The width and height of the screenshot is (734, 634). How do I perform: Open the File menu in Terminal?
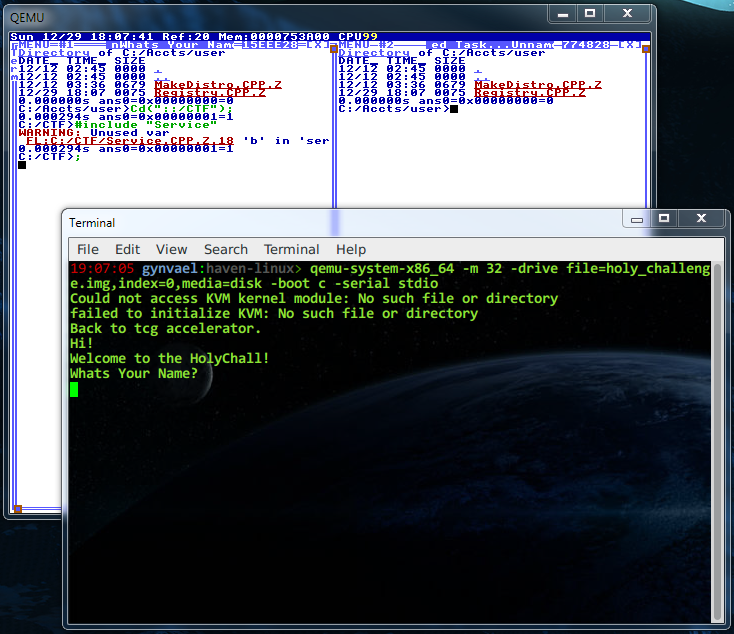point(88,249)
